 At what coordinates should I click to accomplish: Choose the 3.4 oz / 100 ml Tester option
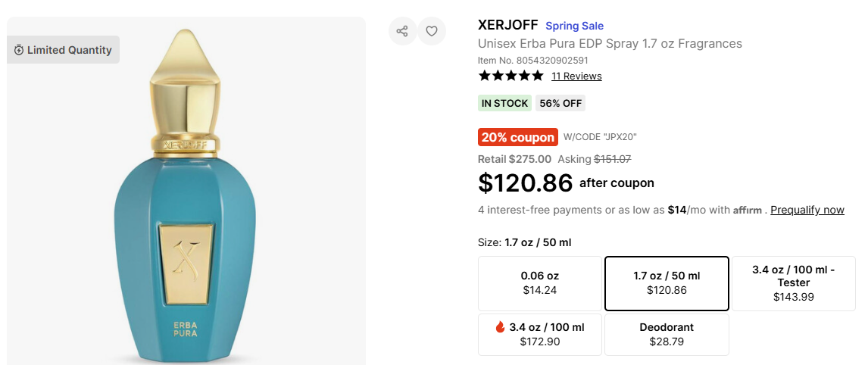793,282
